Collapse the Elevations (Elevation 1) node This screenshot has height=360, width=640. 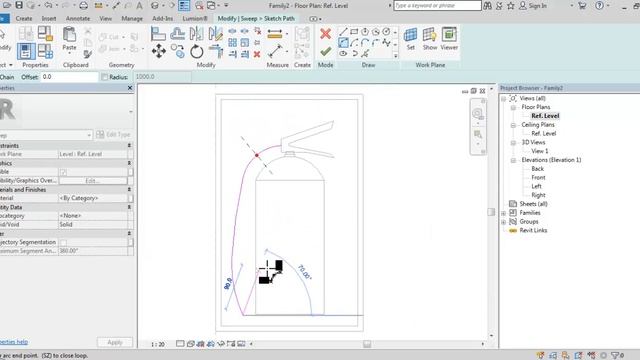pos(513,160)
